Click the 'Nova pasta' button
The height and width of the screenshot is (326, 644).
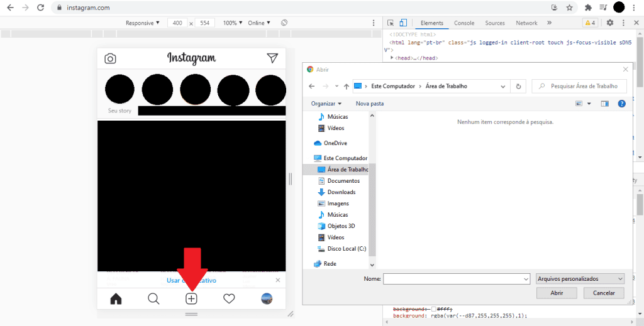pyautogui.click(x=370, y=104)
